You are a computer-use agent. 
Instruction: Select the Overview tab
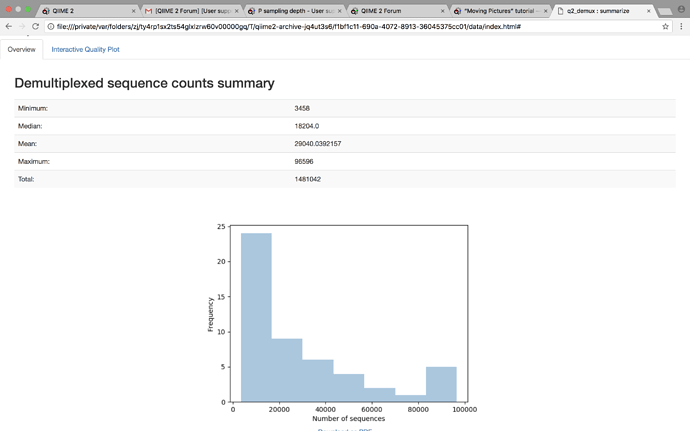(x=21, y=49)
